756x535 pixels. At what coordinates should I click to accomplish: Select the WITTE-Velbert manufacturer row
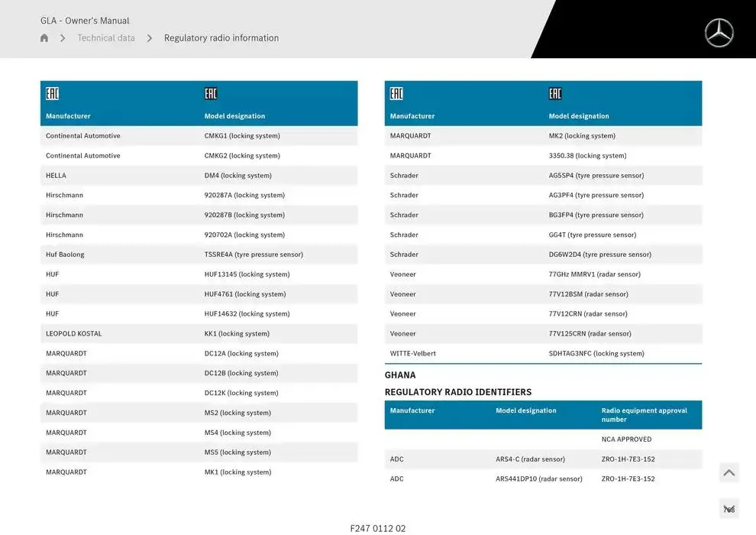tap(413, 354)
